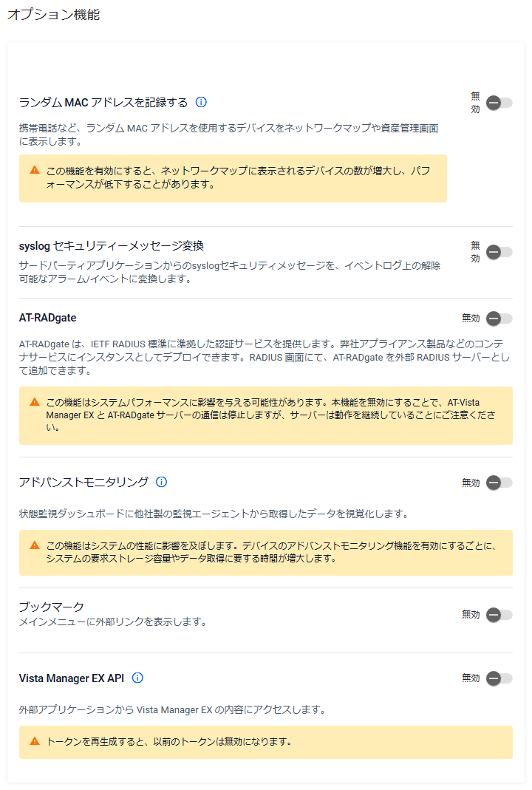Enable the ブックマーク toggle
This screenshot has height=790, width=532.
pos(499,615)
